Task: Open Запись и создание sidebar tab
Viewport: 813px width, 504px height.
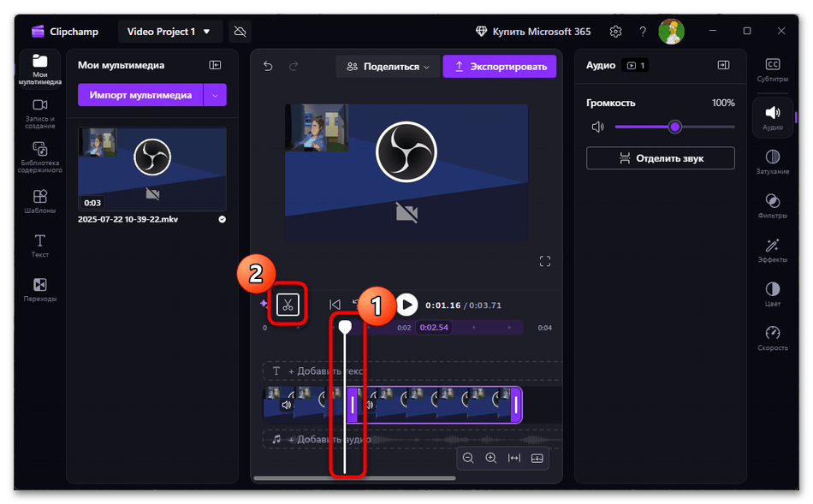Action: [40, 114]
